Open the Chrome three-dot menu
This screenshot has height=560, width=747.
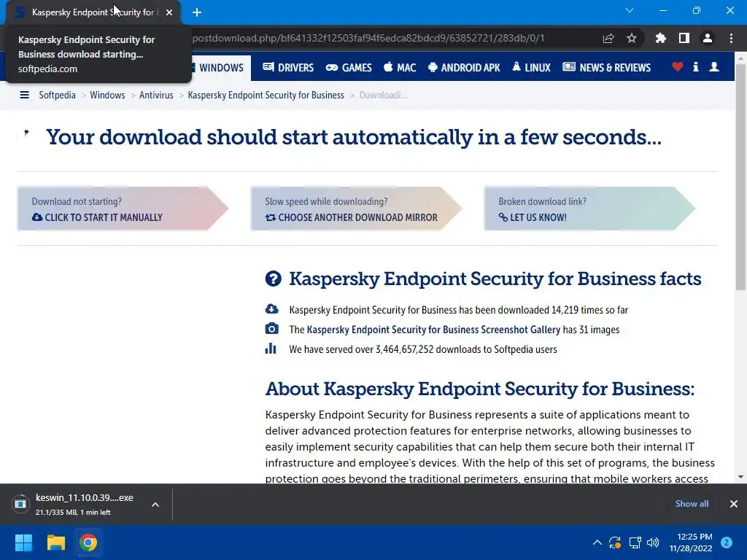click(x=731, y=38)
